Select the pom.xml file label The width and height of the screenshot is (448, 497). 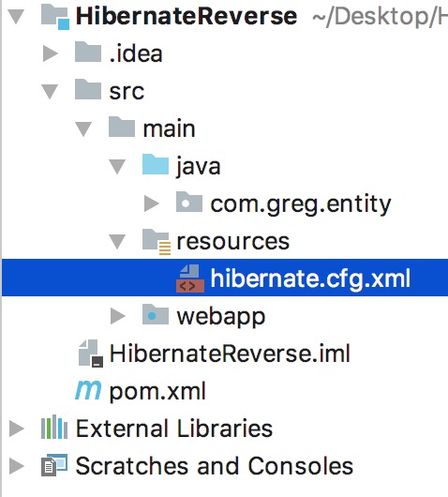pyautogui.click(x=157, y=391)
